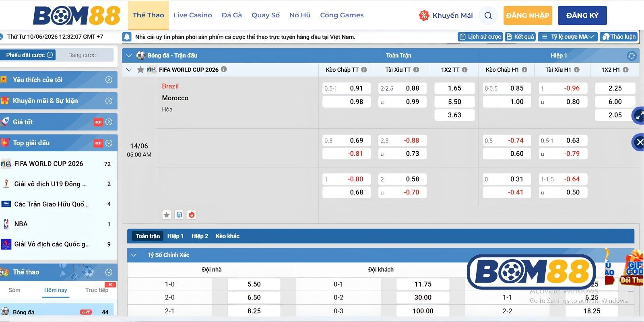Expand Yêu thích của tôi section
This screenshot has height=322, width=644.
coord(58,80)
